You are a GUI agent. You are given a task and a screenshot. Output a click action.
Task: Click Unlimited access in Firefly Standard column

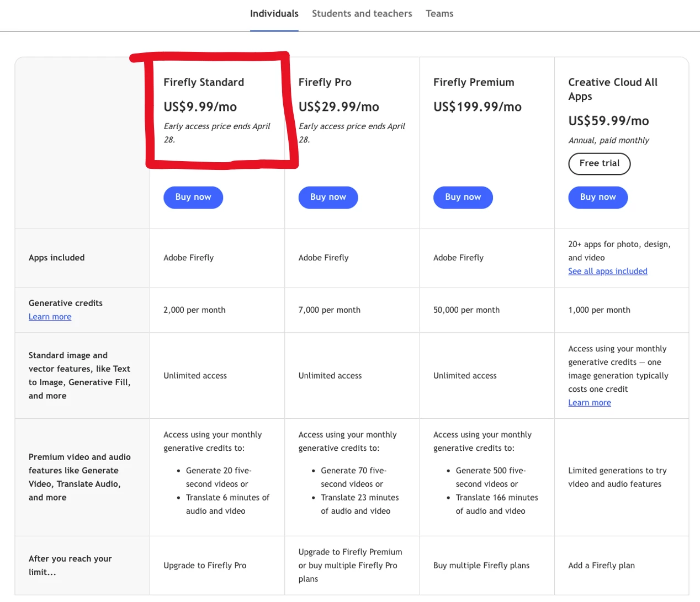point(195,376)
